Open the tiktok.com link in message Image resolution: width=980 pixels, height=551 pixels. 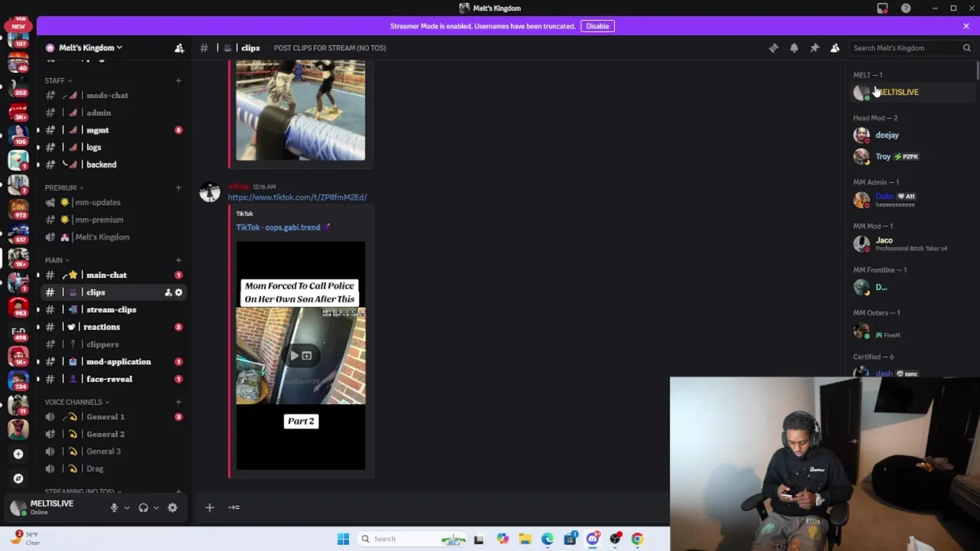coord(297,197)
